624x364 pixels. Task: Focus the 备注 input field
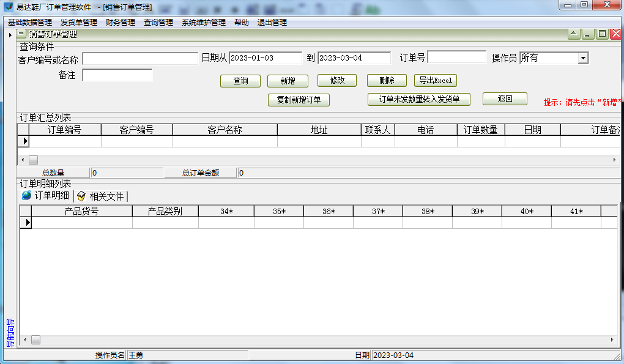click(117, 75)
